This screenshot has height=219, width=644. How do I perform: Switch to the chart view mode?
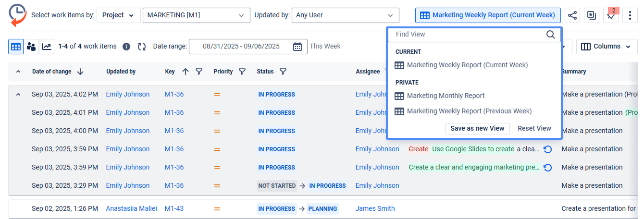pos(47,47)
